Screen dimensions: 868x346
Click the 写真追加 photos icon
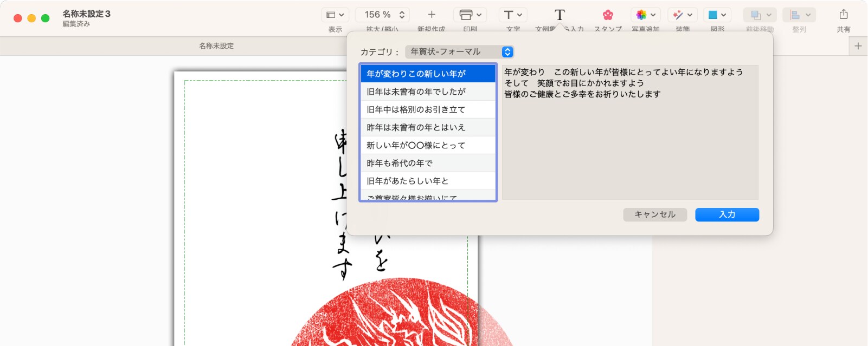pyautogui.click(x=641, y=15)
